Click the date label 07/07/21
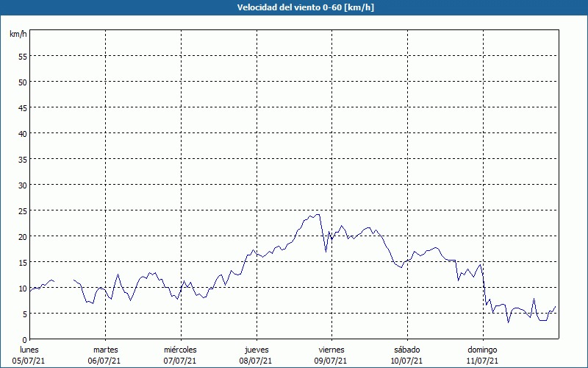 point(179,361)
